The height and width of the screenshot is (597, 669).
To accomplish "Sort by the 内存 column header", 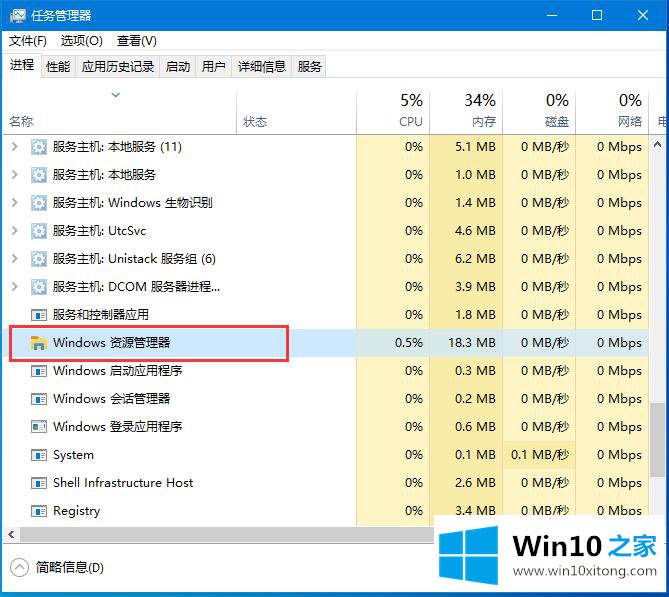I will pos(466,111).
